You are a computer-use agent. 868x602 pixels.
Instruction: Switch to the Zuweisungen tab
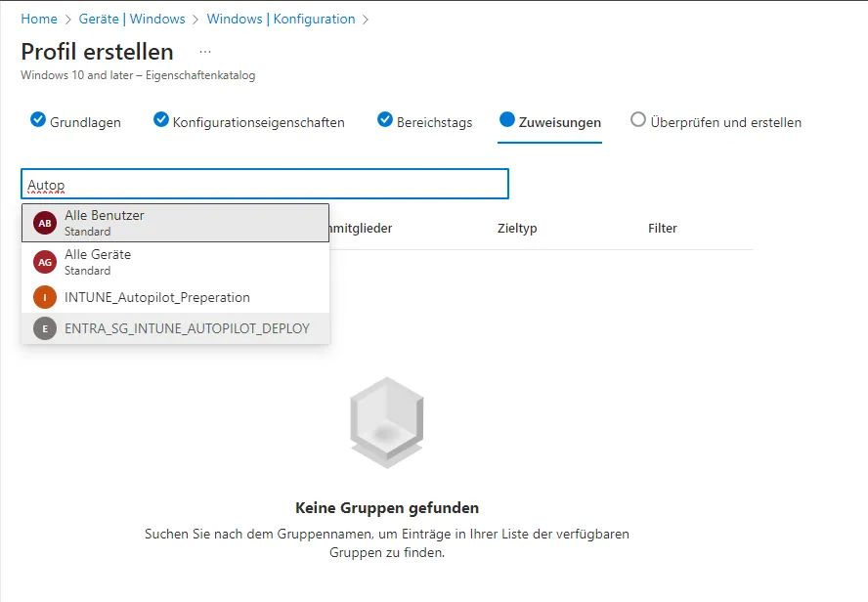(560, 122)
